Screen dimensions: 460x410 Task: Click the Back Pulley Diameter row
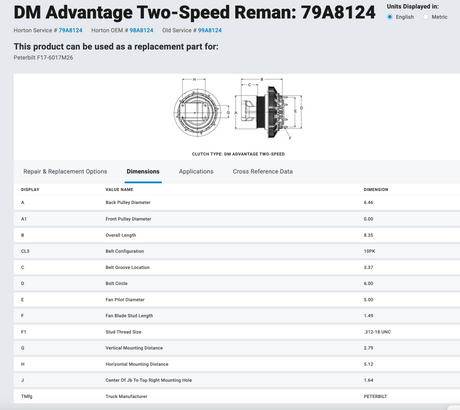tap(237, 202)
